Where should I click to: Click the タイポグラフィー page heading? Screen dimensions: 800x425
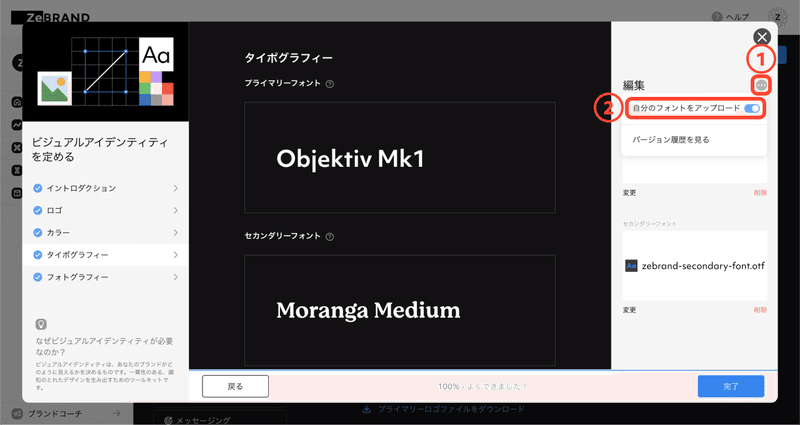[x=289, y=58]
